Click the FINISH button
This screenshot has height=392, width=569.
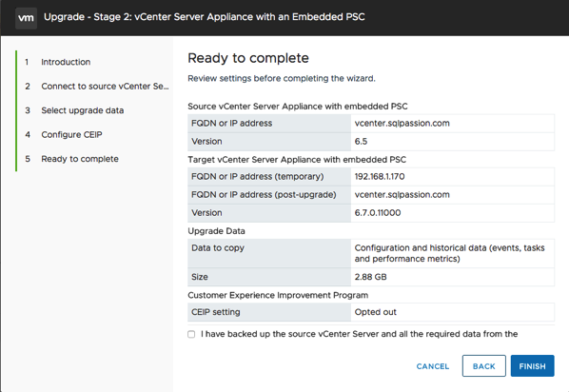click(532, 366)
